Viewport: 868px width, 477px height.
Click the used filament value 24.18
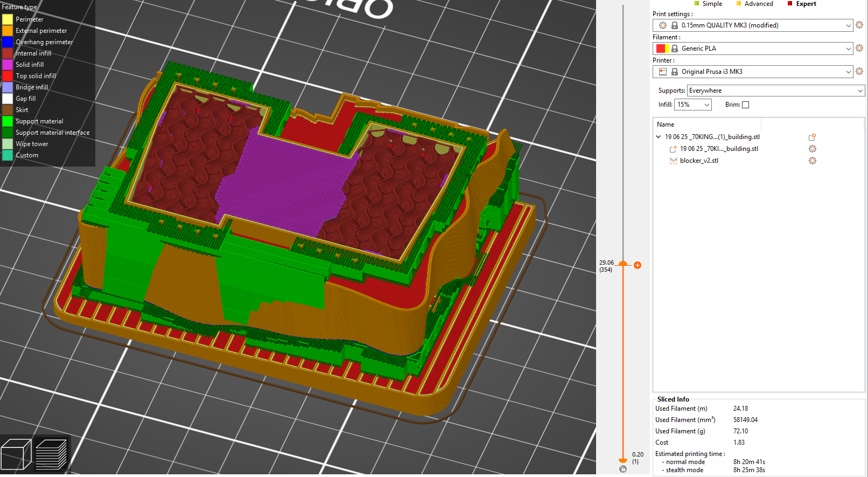coord(740,409)
